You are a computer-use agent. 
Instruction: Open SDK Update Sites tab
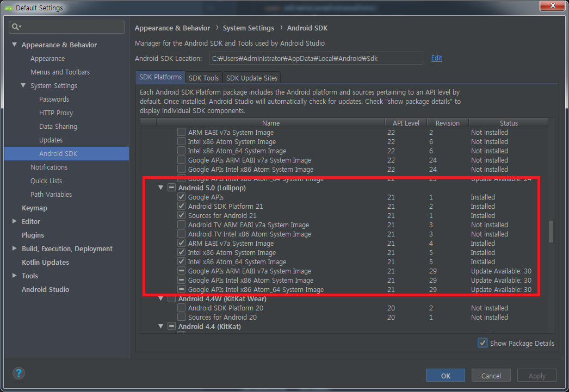click(x=251, y=78)
